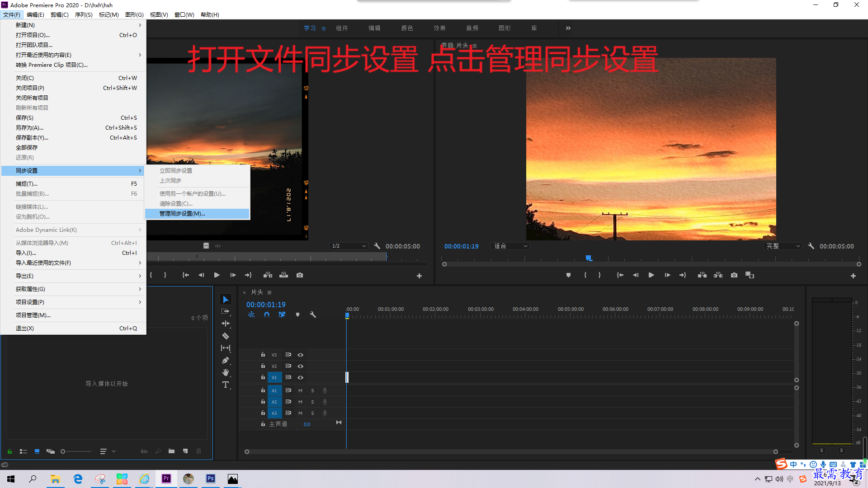The image size is (868, 488).
Task: Select the Pen tool
Action: point(226,360)
